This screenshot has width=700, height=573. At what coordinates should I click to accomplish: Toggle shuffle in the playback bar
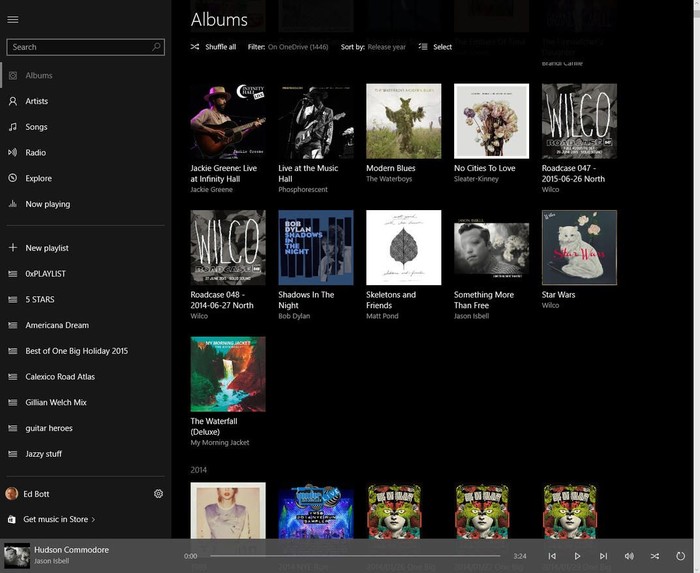[655, 556]
